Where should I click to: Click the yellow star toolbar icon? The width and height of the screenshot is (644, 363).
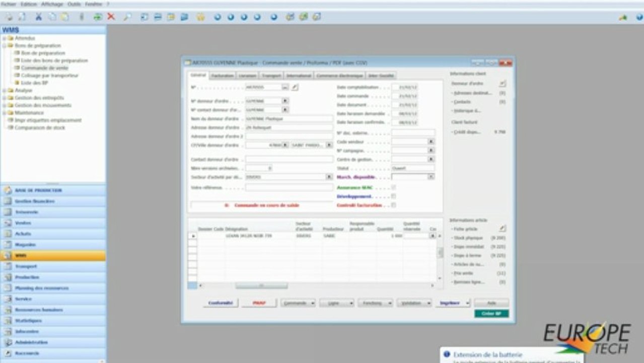pyautogui.click(x=200, y=17)
